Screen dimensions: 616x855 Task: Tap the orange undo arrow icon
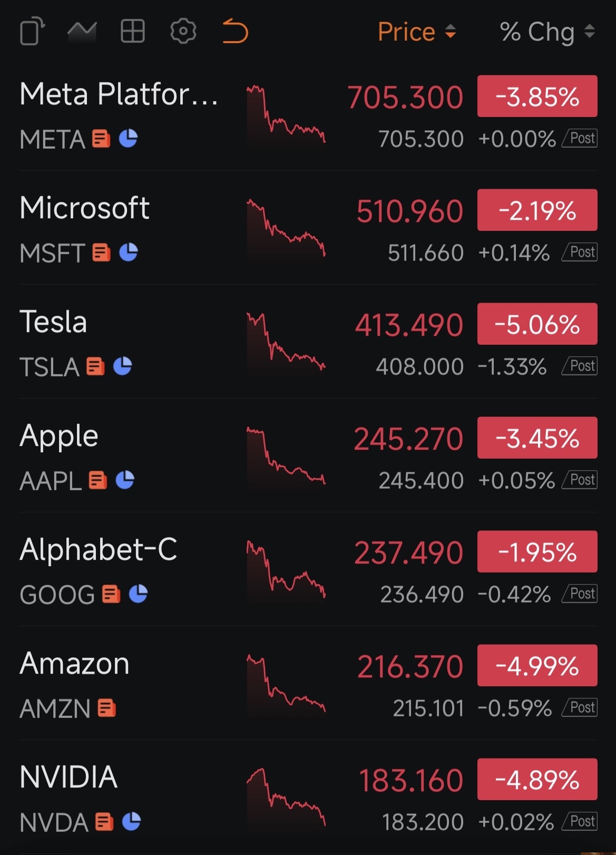click(x=235, y=32)
